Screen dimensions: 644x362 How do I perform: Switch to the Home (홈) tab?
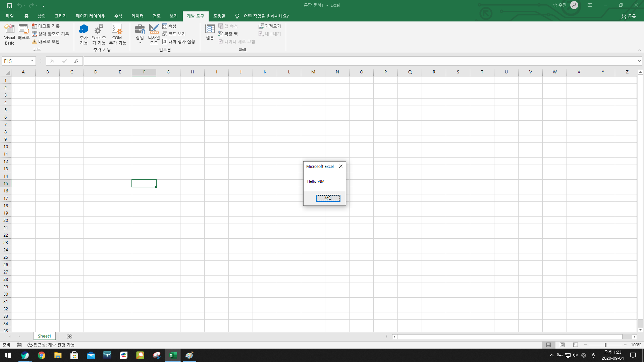click(x=26, y=16)
